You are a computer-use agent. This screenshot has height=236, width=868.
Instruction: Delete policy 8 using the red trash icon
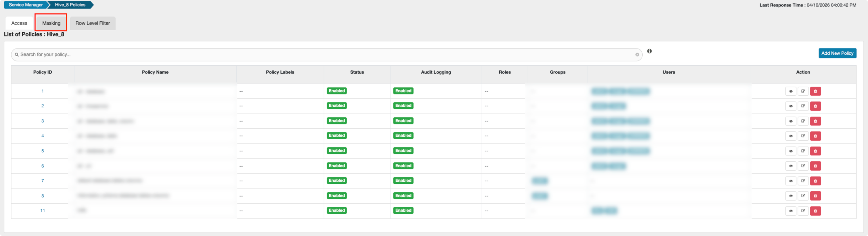(x=815, y=196)
